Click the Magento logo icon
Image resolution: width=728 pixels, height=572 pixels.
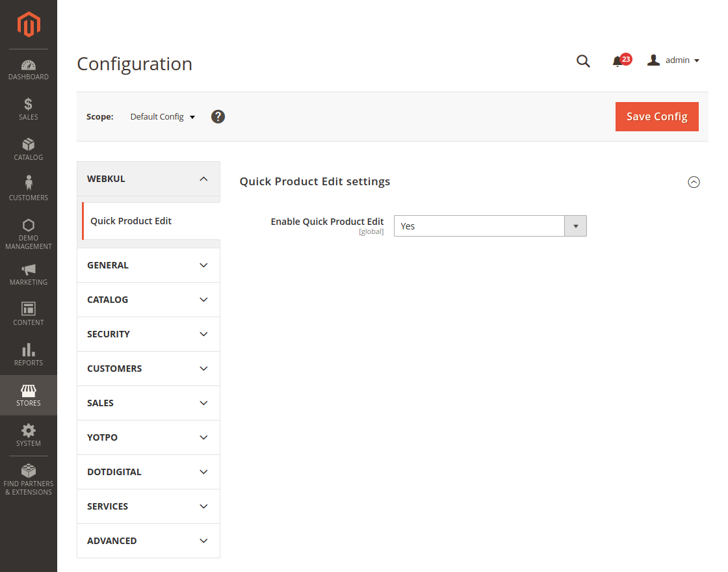(29, 24)
